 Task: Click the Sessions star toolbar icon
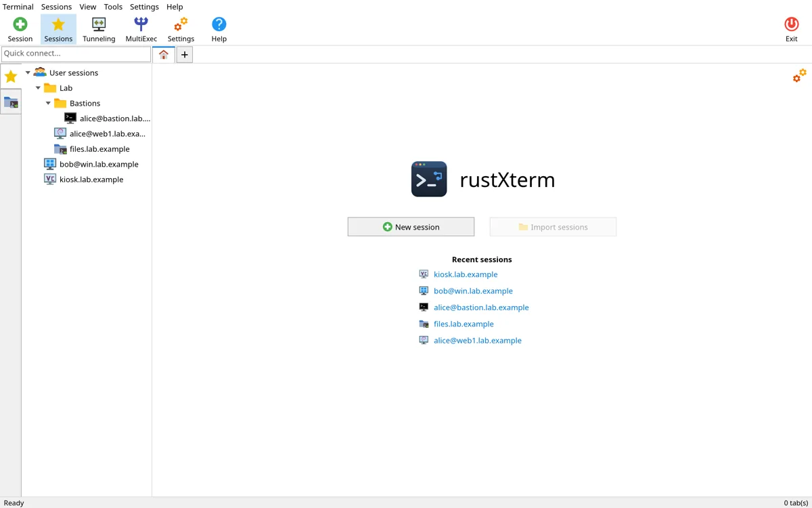58,24
